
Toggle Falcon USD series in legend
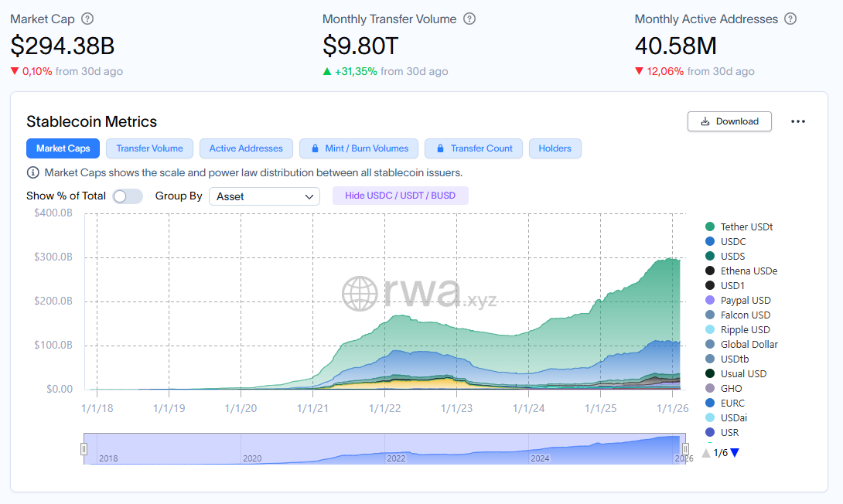pyautogui.click(x=738, y=315)
